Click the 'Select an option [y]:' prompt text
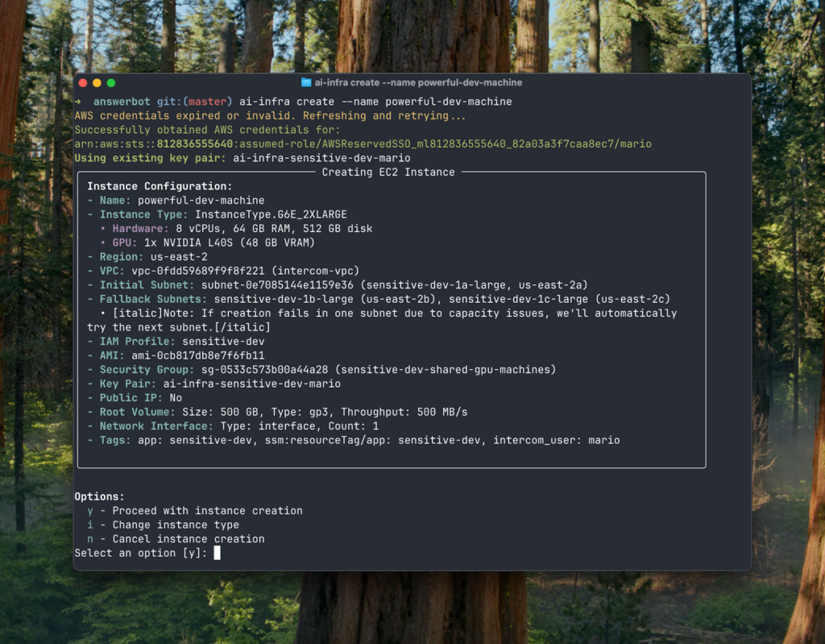This screenshot has width=825, height=644. coord(141,553)
